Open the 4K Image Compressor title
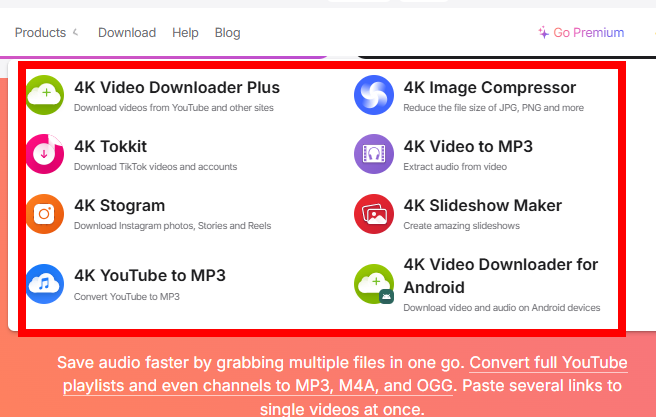 (x=489, y=87)
